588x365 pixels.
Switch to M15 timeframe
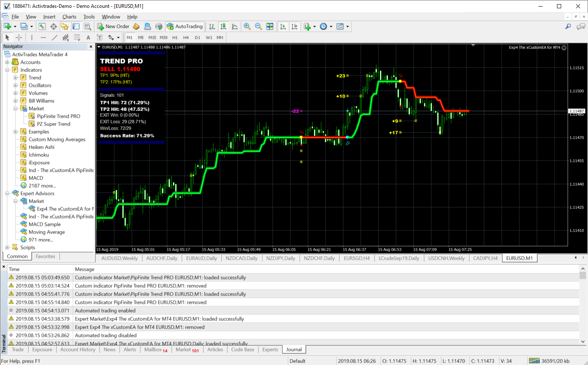coord(152,38)
